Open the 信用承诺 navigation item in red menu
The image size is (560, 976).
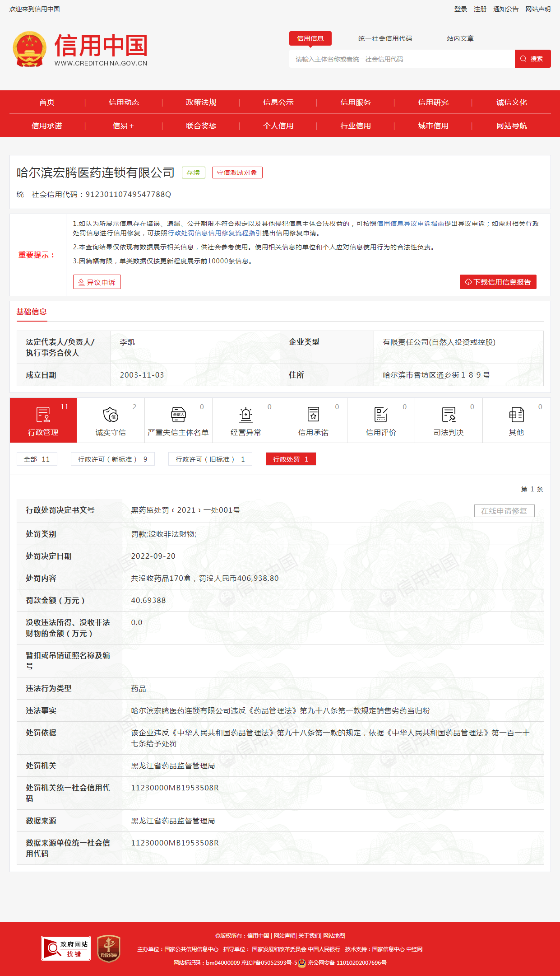tap(47, 126)
